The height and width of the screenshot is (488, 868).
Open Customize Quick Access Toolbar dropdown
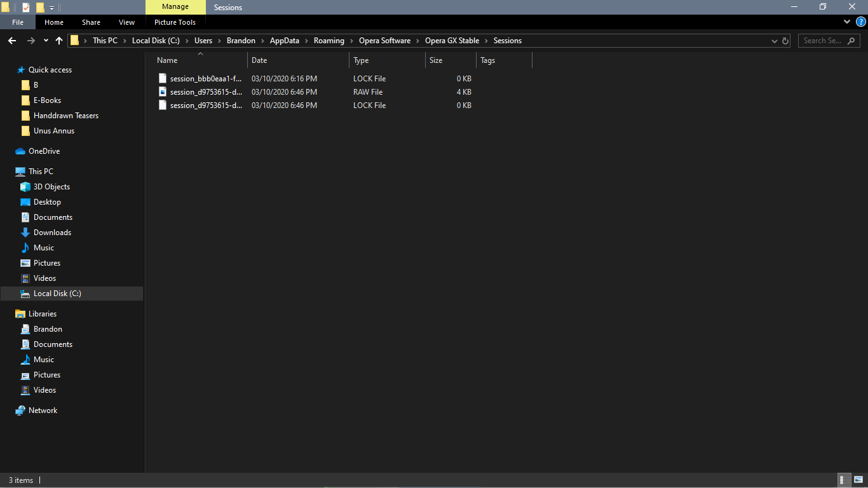pyautogui.click(x=51, y=8)
